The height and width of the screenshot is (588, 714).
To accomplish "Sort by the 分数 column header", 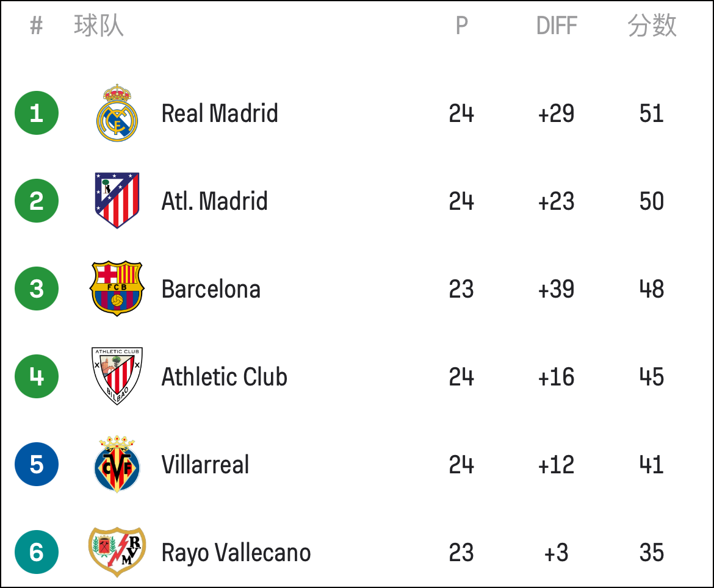I will tap(652, 26).
